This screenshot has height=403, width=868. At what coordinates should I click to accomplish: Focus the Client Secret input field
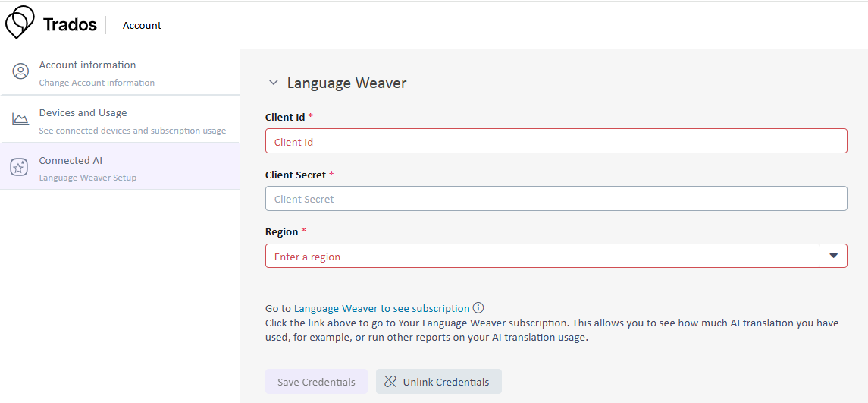point(556,198)
